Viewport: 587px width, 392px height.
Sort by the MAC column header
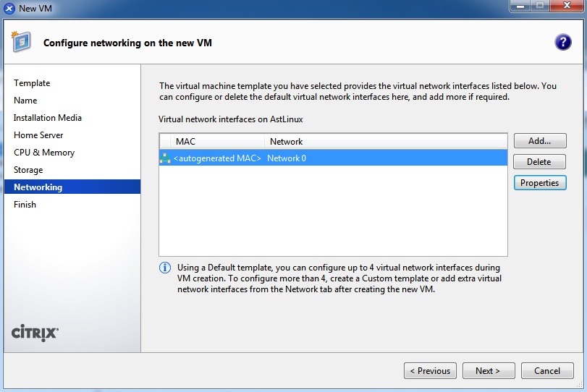coord(217,141)
